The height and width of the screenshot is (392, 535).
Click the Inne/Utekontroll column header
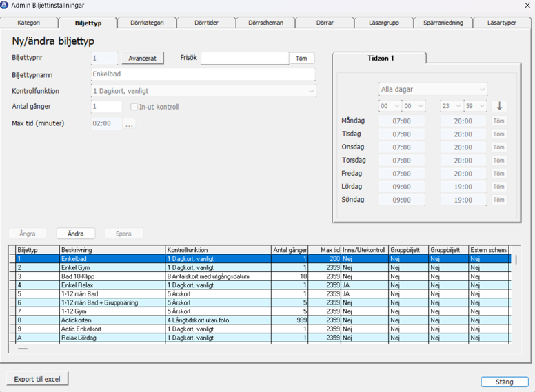[365, 250]
